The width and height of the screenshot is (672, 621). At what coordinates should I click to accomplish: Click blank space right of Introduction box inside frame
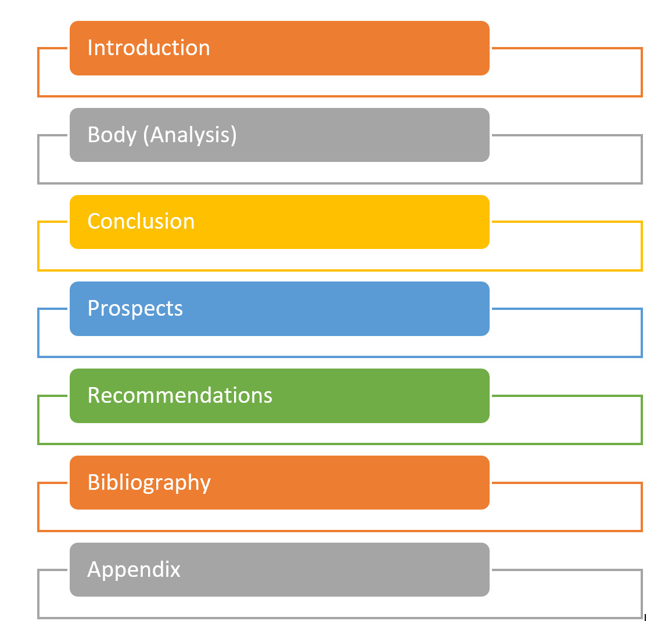point(566,72)
